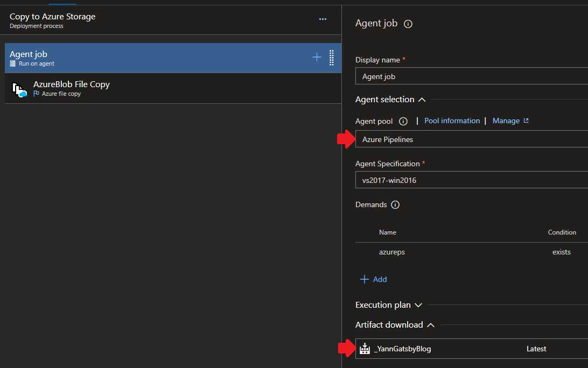Collapse the Agent selection section
588x368 pixels.
[422, 100]
